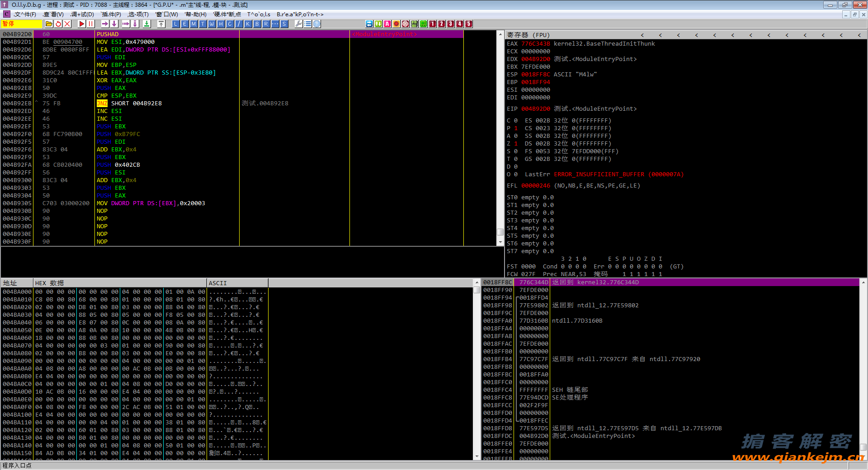Click the hex dump pane scroll-down arrow
Image resolution: width=868 pixels, height=470 pixels.
point(476,457)
